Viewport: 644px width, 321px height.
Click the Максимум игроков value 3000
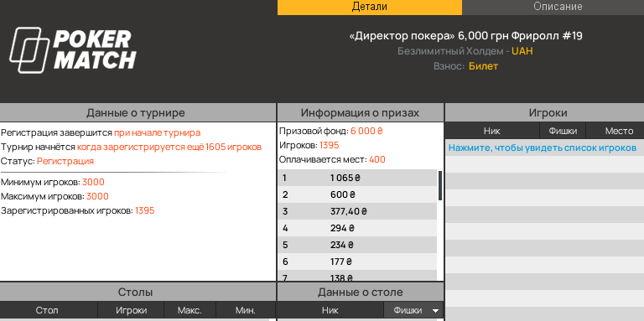click(x=97, y=197)
